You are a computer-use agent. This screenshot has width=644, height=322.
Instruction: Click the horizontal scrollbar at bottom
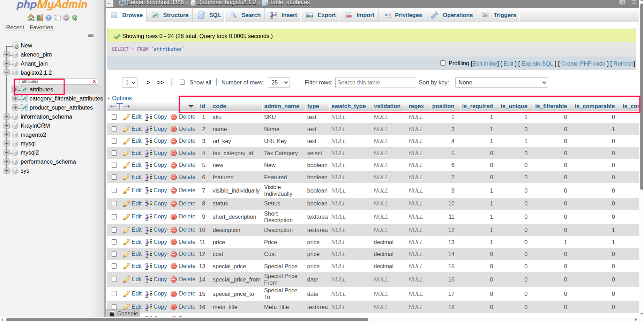tap(187, 320)
